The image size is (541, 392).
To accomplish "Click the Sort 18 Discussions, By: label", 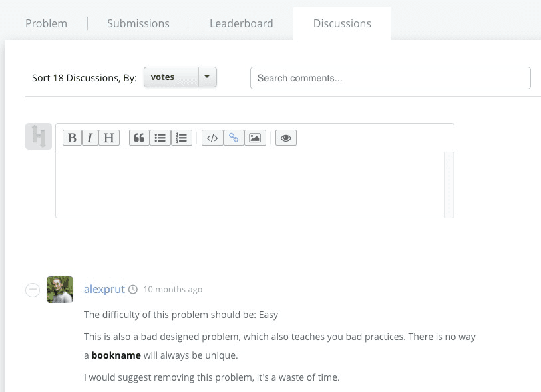I will 85,78.
